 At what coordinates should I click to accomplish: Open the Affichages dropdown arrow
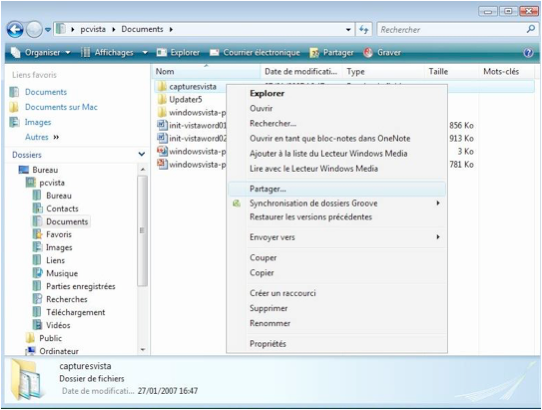click(145, 53)
